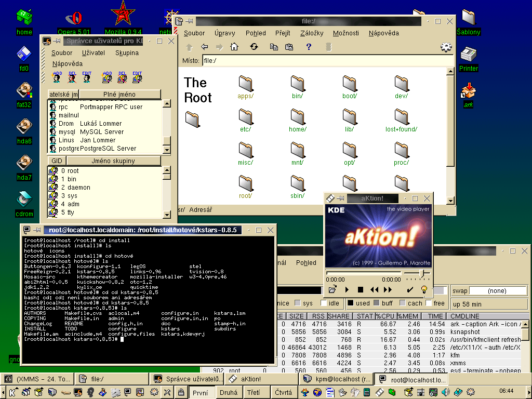This screenshot has width=532, height=399.
Task: Switch to virtual desktop Druhá
Action: tap(229, 393)
